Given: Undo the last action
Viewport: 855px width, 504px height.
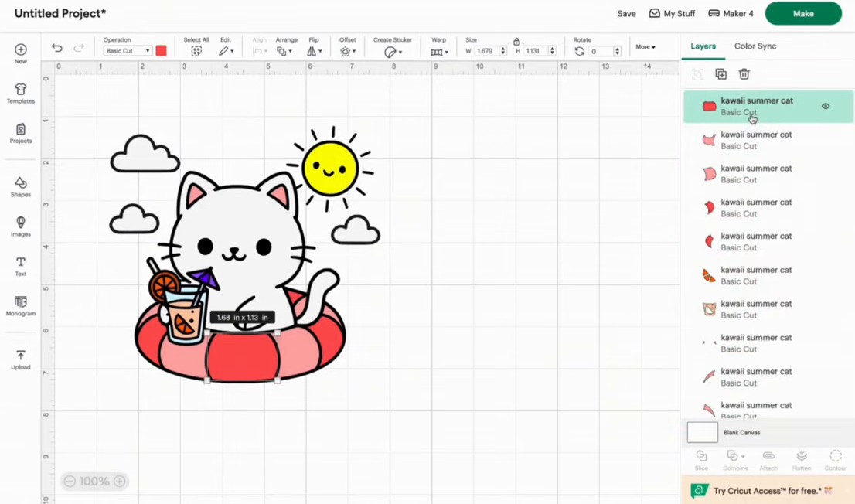Looking at the screenshot, I should point(56,48).
